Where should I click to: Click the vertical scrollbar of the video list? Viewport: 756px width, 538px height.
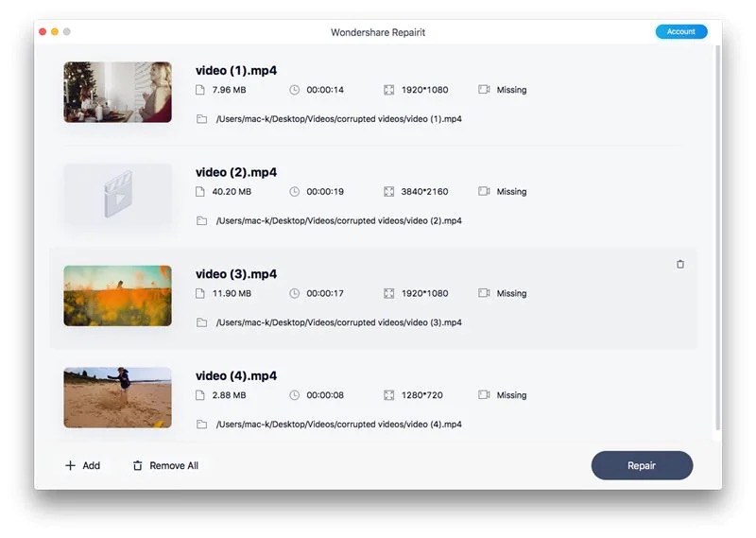718,237
